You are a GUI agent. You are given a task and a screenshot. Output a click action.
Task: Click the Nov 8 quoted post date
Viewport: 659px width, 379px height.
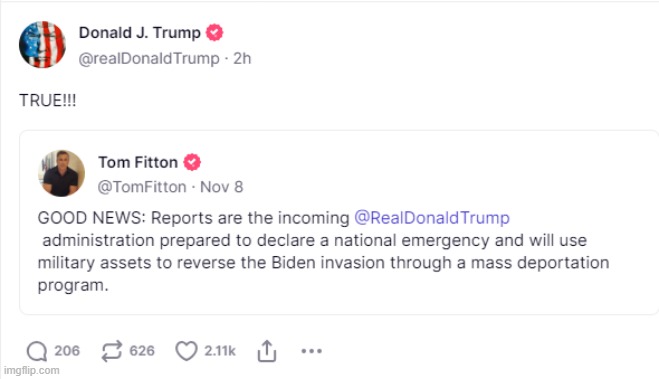(x=221, y=187)
